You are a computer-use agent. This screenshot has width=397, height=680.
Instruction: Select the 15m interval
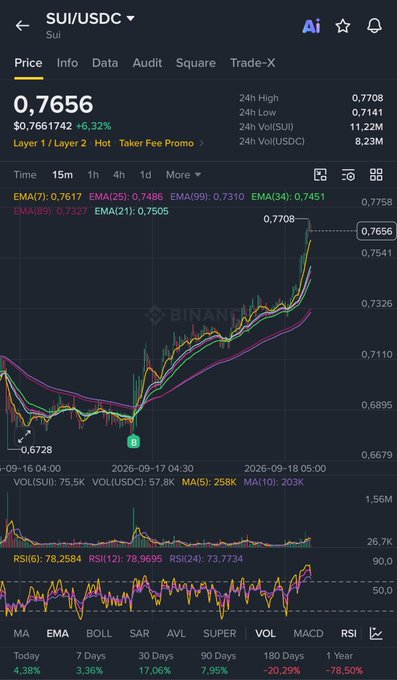point(62,175)
